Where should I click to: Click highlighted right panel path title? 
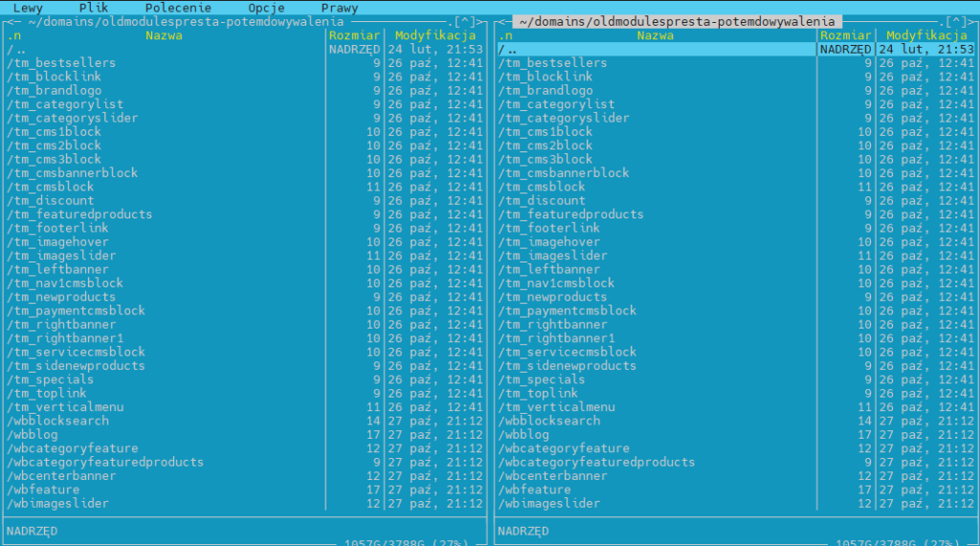click(677, 22)
